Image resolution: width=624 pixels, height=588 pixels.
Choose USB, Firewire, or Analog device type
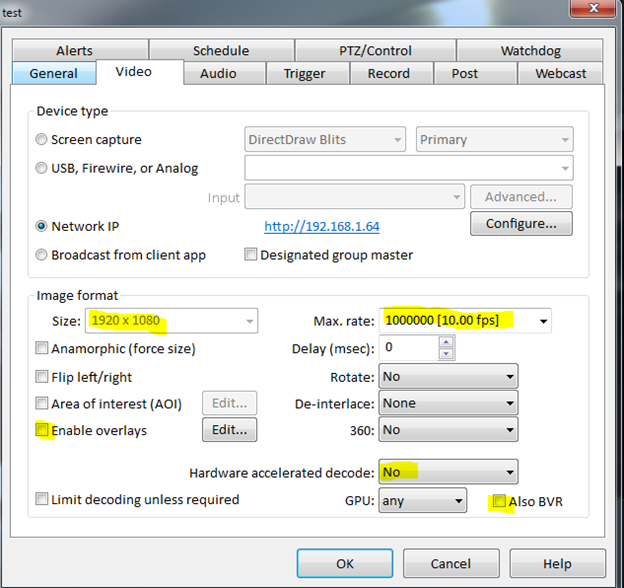click(x=42, y=168)
